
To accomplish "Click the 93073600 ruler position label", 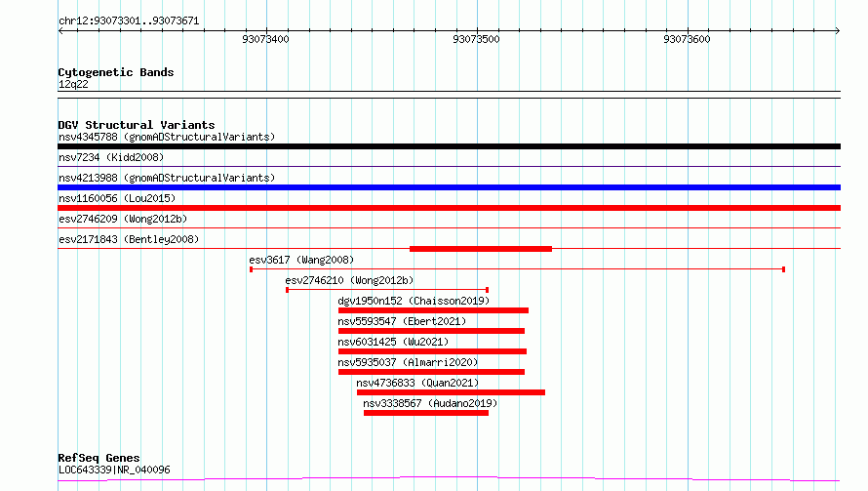I will pos(687,39).
